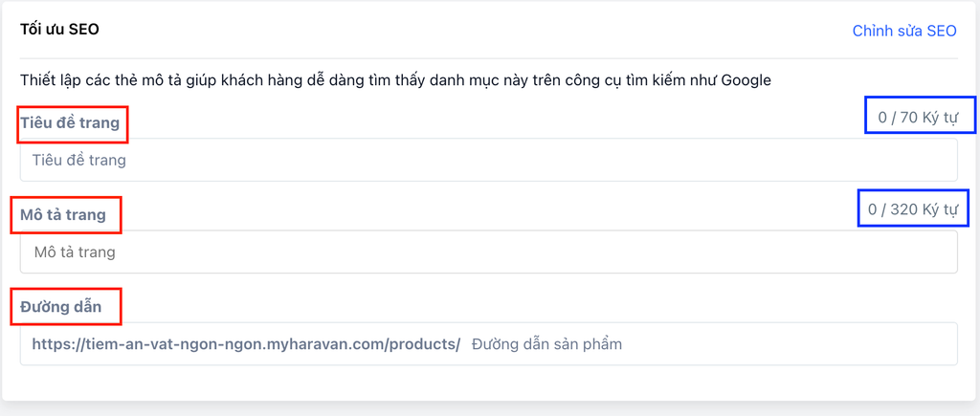Focus the Tiêu đề trang input field
The image size is (980, 416).
[x=488, y=160]
